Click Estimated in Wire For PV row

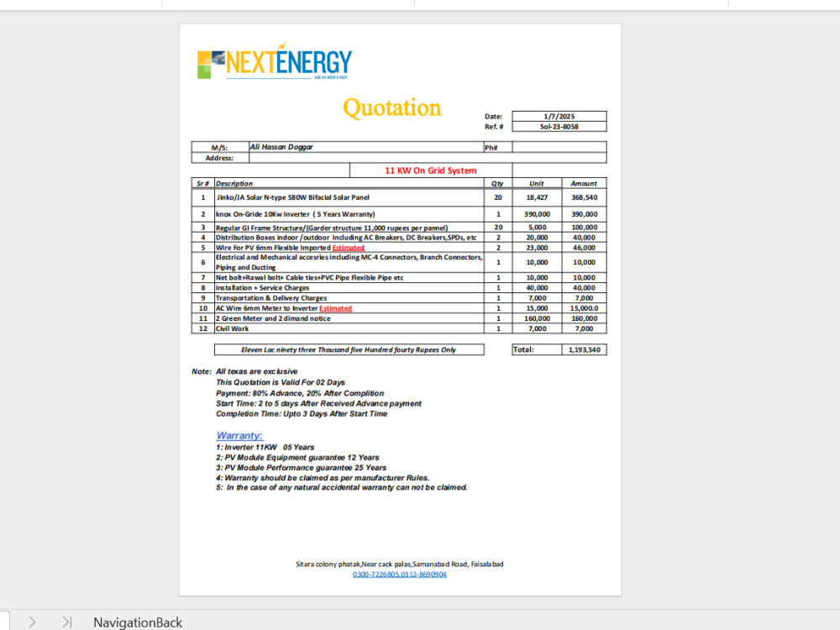(x=349, y=248)
